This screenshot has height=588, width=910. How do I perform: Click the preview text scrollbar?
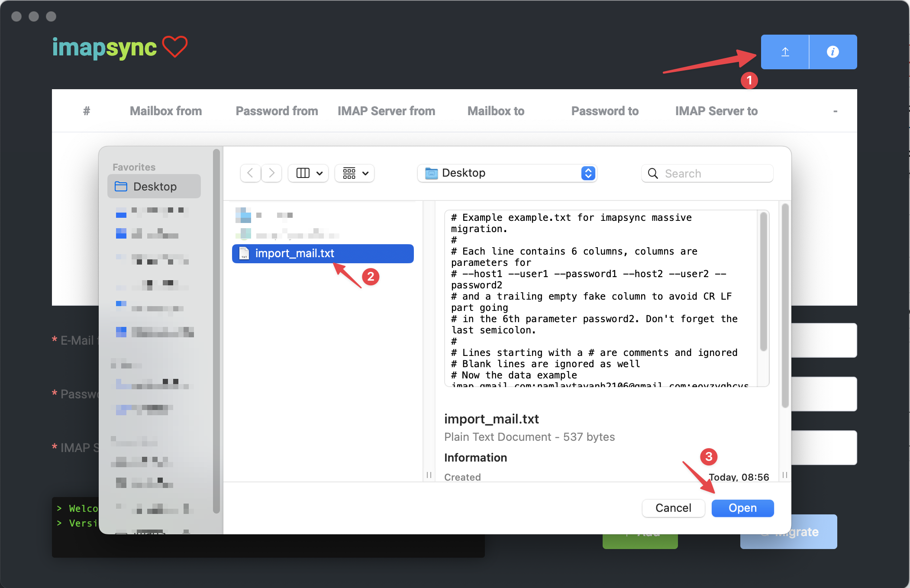pos(764,281)
